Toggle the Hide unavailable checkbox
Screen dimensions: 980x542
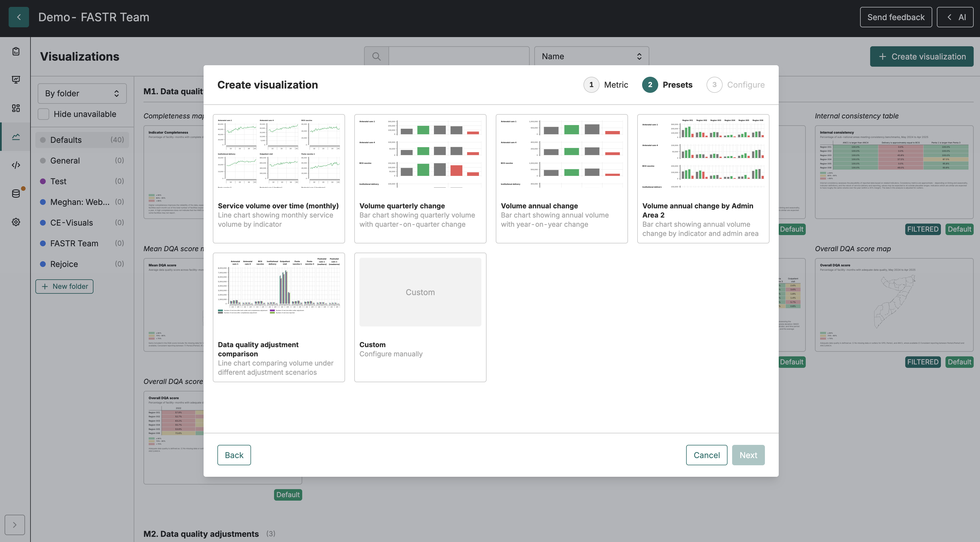pos(43,114)
